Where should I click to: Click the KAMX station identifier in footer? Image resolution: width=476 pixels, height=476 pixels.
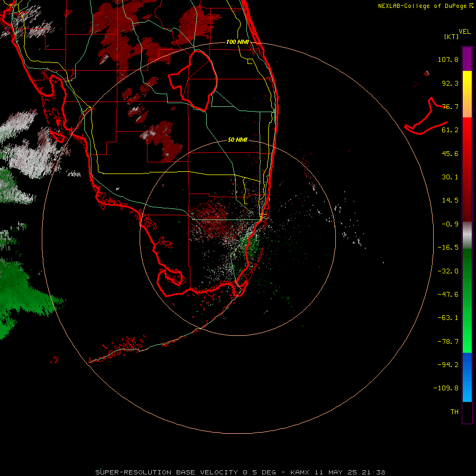tap(300, 472)
